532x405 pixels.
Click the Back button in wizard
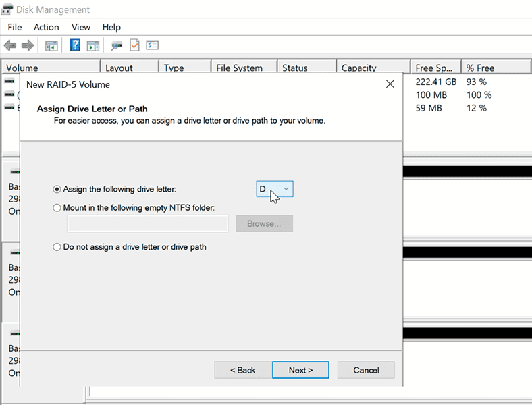242,370
